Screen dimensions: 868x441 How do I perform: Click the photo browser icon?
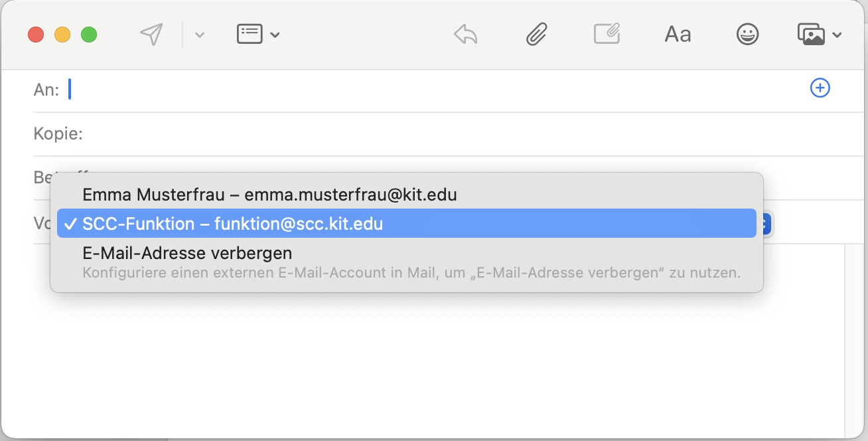click(811, 35)
